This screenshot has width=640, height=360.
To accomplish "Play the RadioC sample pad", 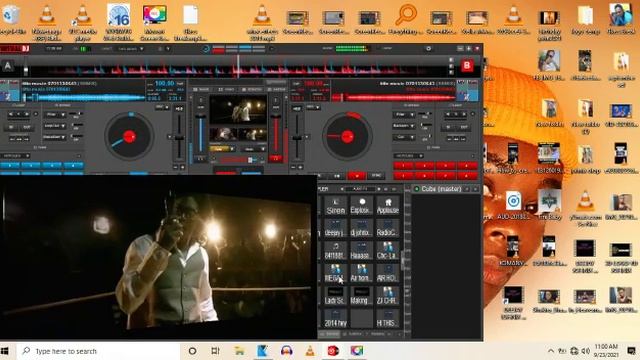I will (x=387, y=229).
